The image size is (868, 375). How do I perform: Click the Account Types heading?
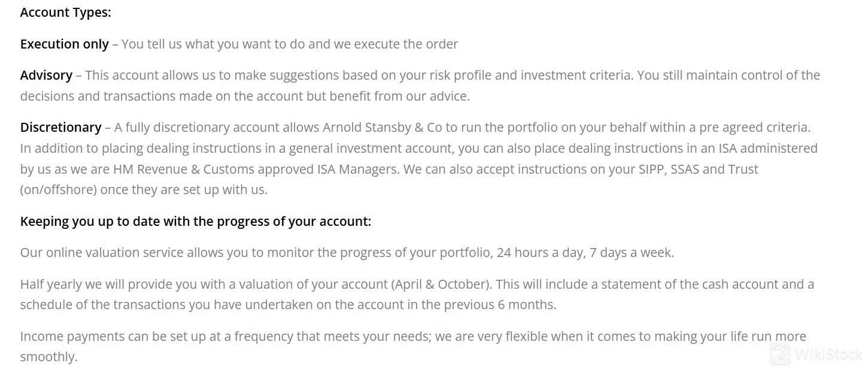66,13
